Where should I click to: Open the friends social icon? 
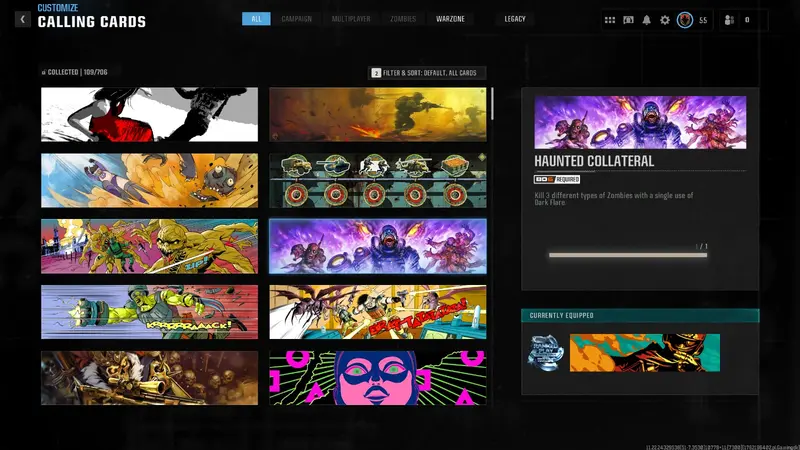[728, 19]
